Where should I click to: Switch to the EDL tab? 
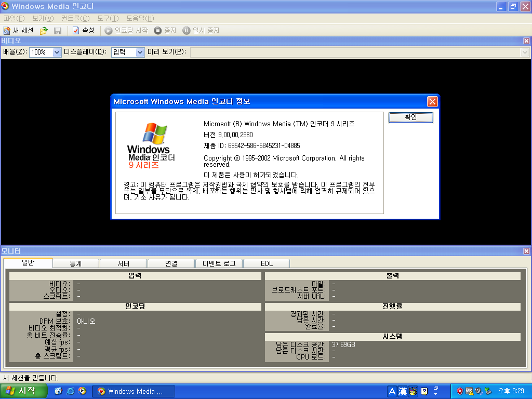coord(267,263)
